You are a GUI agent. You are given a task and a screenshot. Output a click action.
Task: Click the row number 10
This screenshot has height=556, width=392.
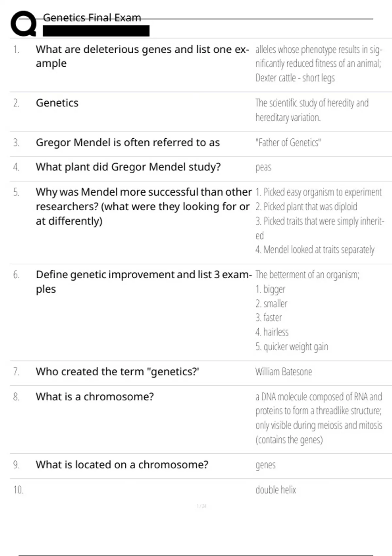point(18,490)
